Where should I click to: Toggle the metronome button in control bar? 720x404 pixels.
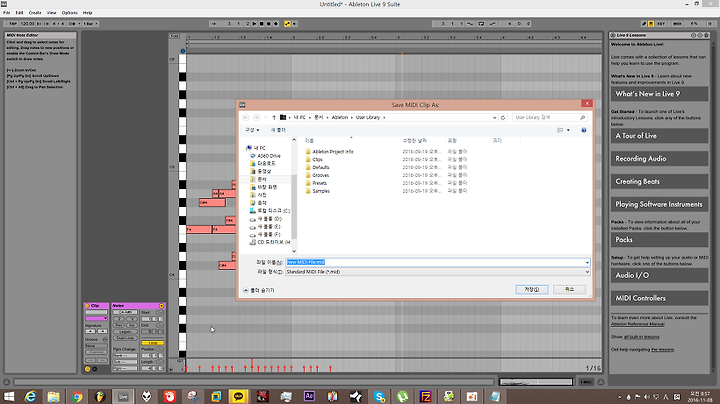click(72, 23)
